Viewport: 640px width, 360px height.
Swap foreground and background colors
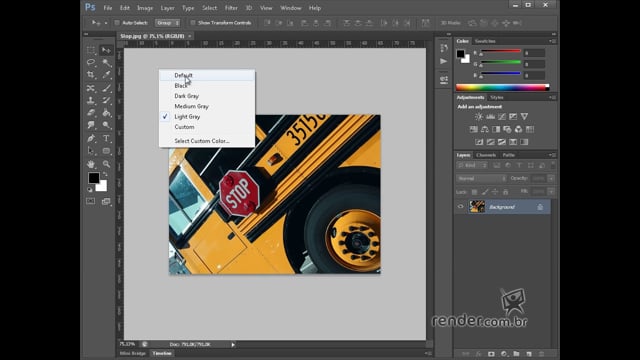[105, 174]
